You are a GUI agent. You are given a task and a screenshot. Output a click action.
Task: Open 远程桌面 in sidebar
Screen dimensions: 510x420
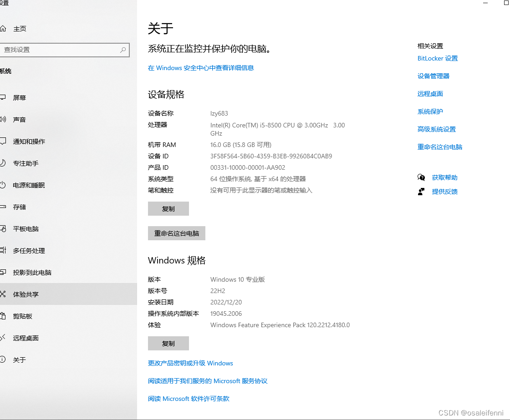click(25, 338)
